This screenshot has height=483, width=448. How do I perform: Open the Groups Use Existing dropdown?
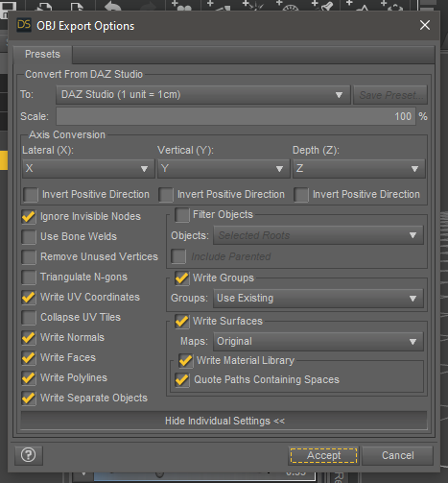[318, 299]
